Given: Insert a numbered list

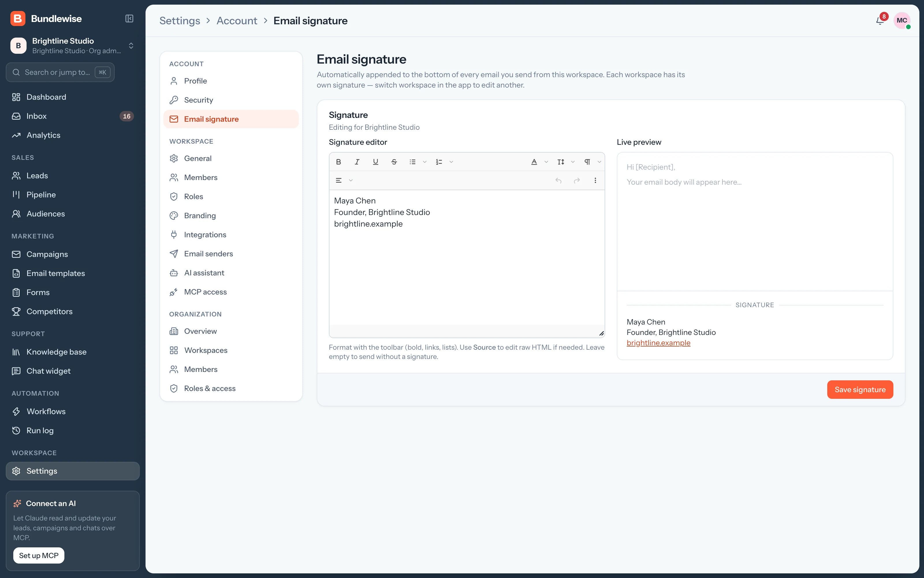Looking at the screenshot, I should [439, 162].
